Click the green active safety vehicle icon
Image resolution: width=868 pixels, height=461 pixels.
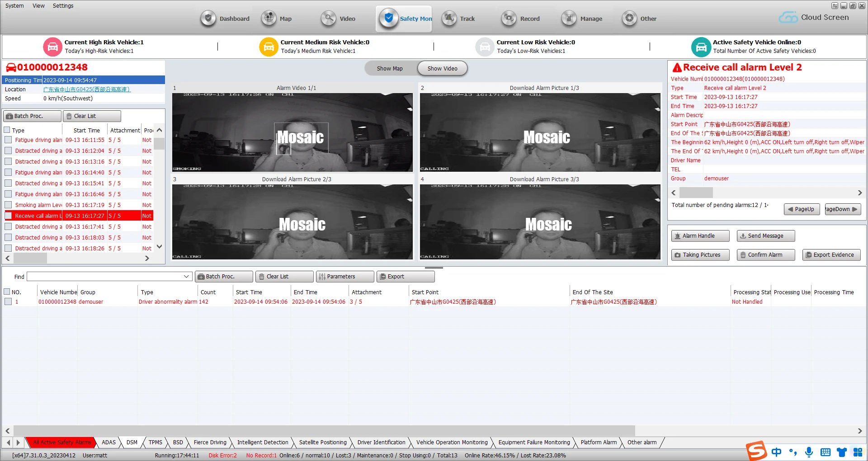coord(701,47)
